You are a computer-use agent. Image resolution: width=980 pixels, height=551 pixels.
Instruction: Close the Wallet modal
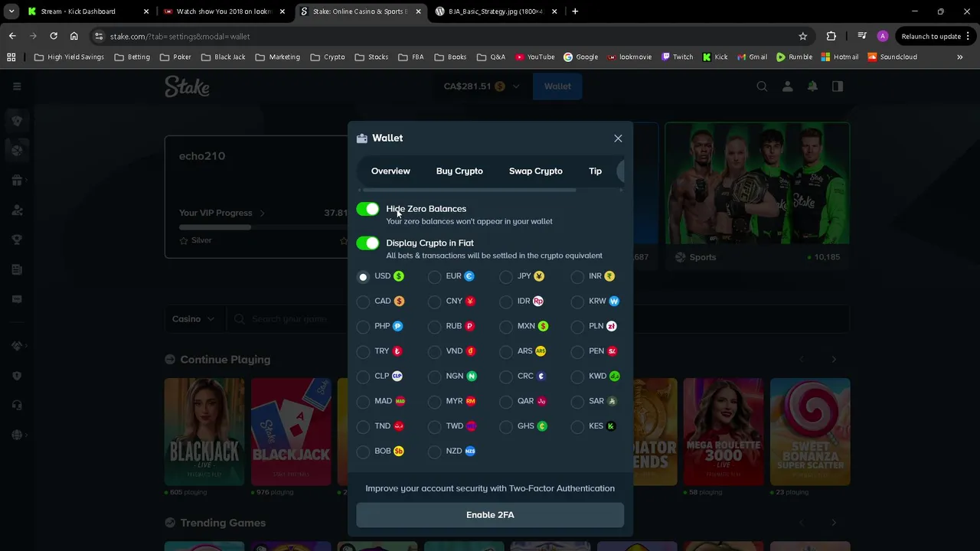[x=618, y=139]
